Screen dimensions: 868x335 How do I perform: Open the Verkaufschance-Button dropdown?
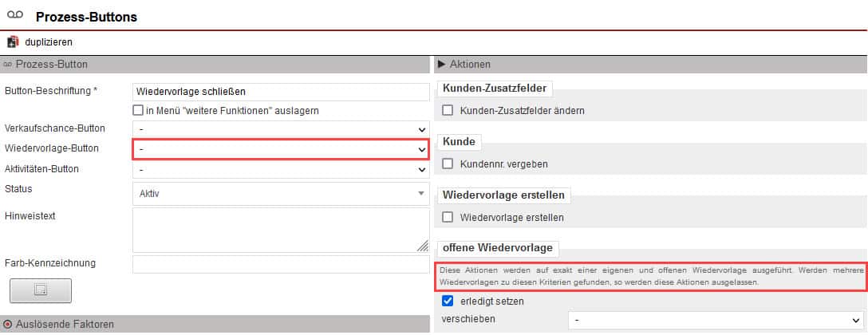(281, 128)
